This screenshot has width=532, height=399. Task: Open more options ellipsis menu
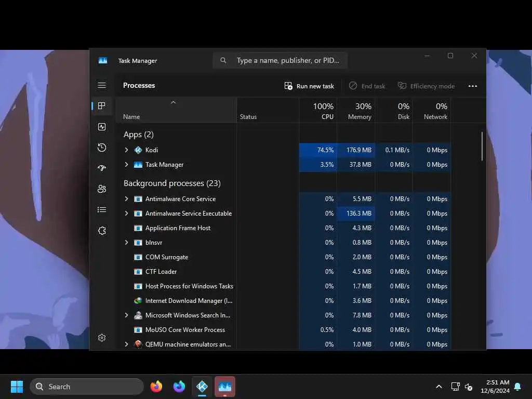tap(473, 86)
